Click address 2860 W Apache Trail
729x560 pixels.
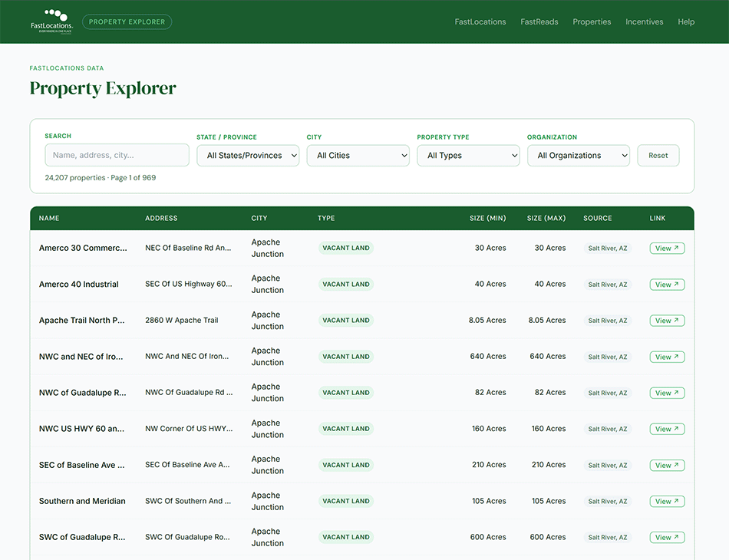[181, 320]
